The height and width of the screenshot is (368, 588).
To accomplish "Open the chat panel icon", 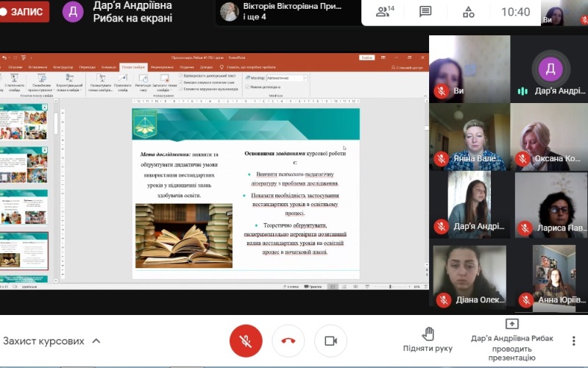I will [425, 12].
